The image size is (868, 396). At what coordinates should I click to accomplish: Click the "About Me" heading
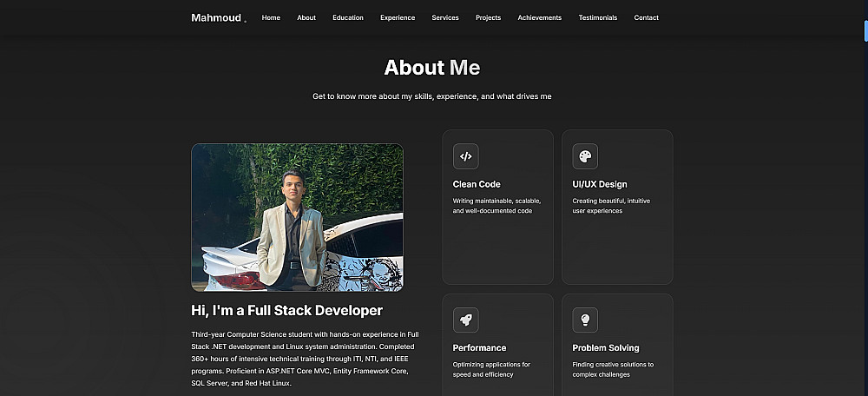click(431, 68)
